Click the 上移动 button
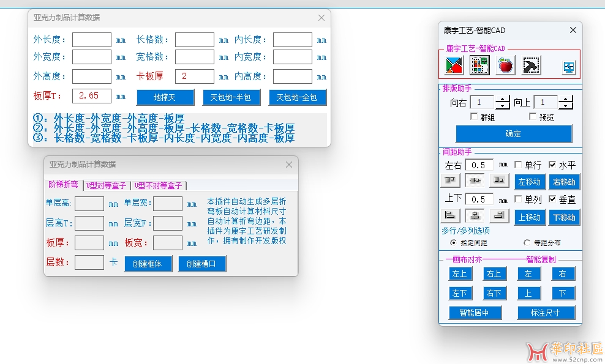The width and height of the screenshot is (605, 364). point(530,217)
